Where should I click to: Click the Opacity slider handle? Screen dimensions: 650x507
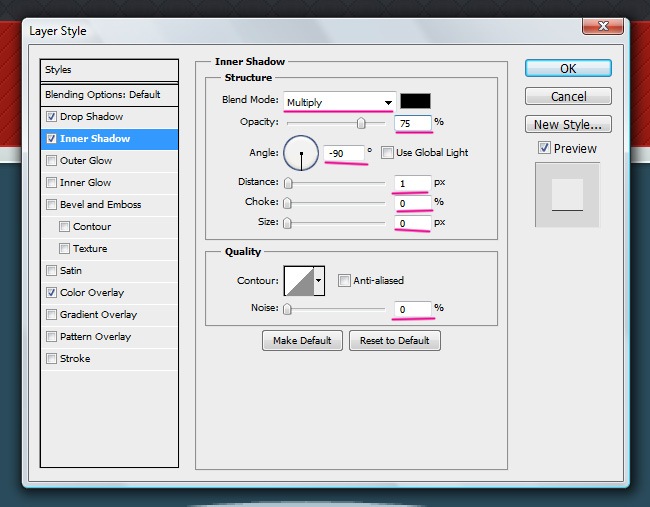point(361,123)
